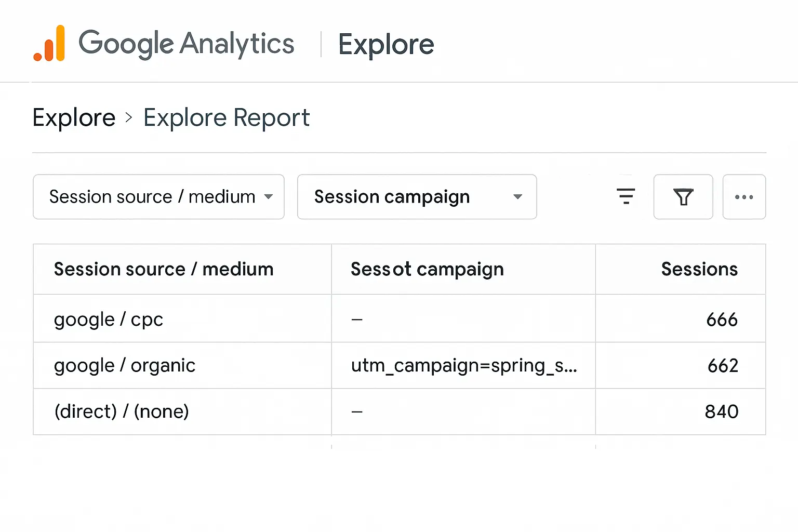Click the campaign column header
Image resolution: width=798 pixels, height=532 pixels.
coord(427,269)
